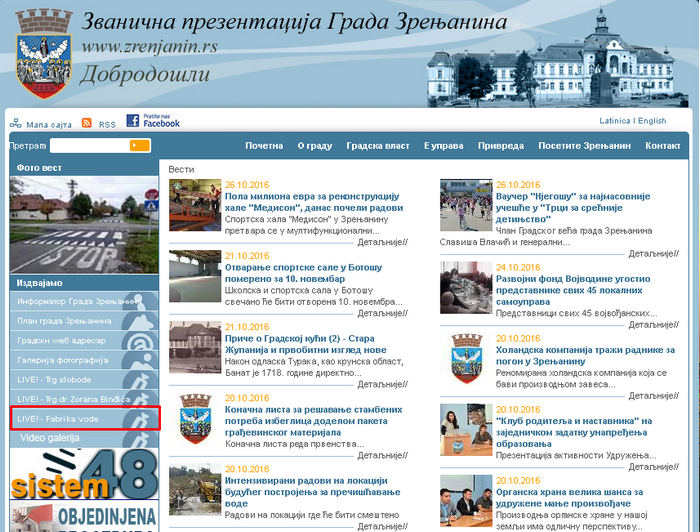Open Интензивирани радови на локацији headline

click(312, 492)
